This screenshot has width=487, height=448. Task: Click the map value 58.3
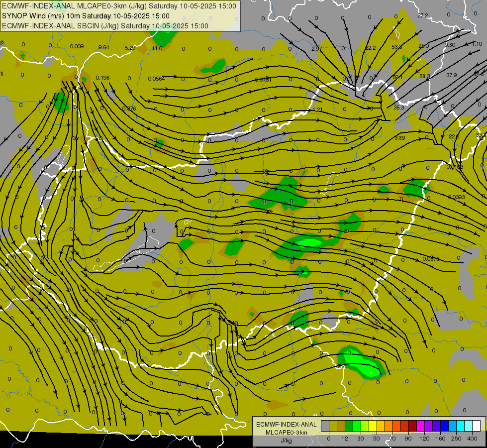(425, 76)
